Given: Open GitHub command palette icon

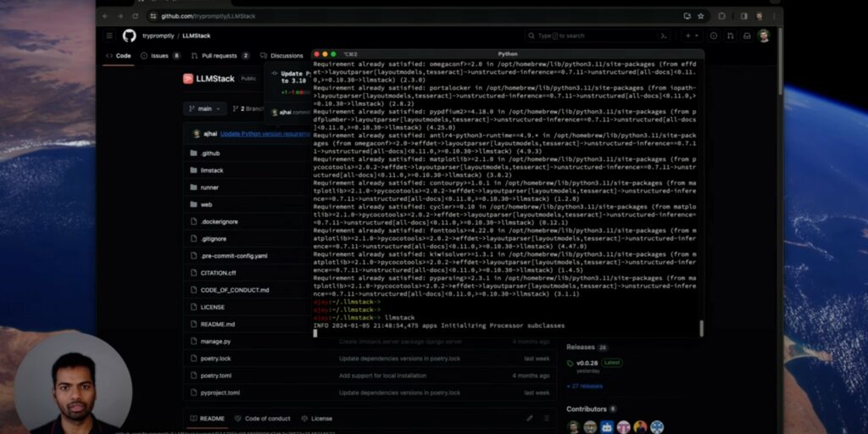Looking at the screenshot, I should pos(664,36).
